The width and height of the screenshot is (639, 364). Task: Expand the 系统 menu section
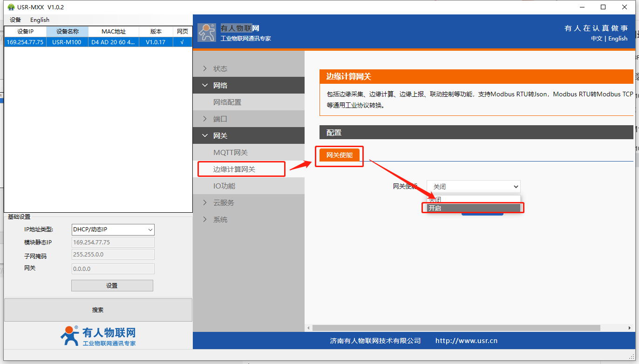tap(249, 219)
